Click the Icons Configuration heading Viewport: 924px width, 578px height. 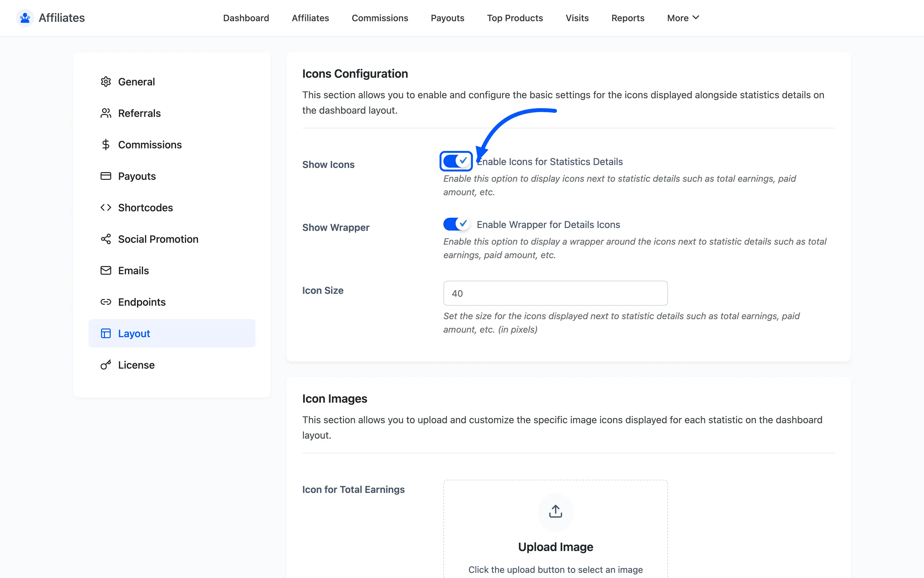tap(355, 74)
